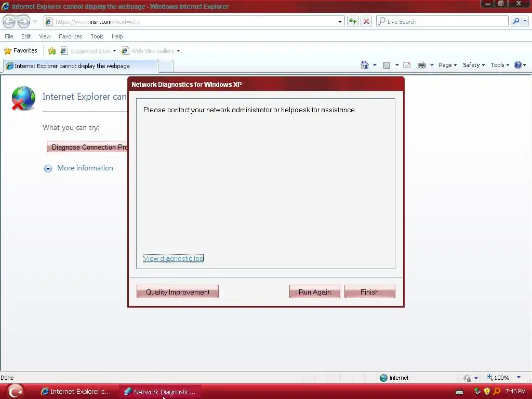Click the 7:46 PM clock
532x399 pixels.
point(515,391)
